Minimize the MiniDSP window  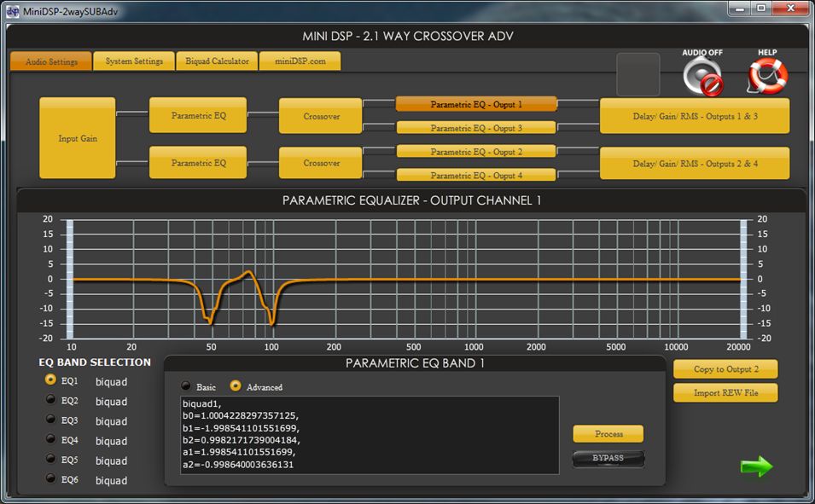[740, 9]
